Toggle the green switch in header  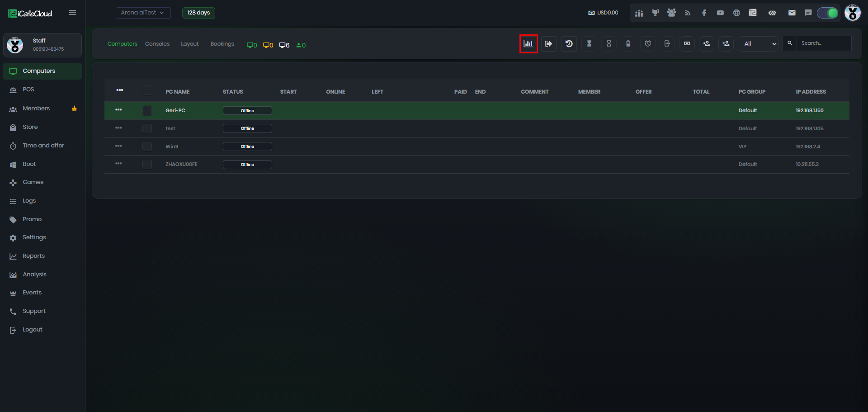coord(828,13)
